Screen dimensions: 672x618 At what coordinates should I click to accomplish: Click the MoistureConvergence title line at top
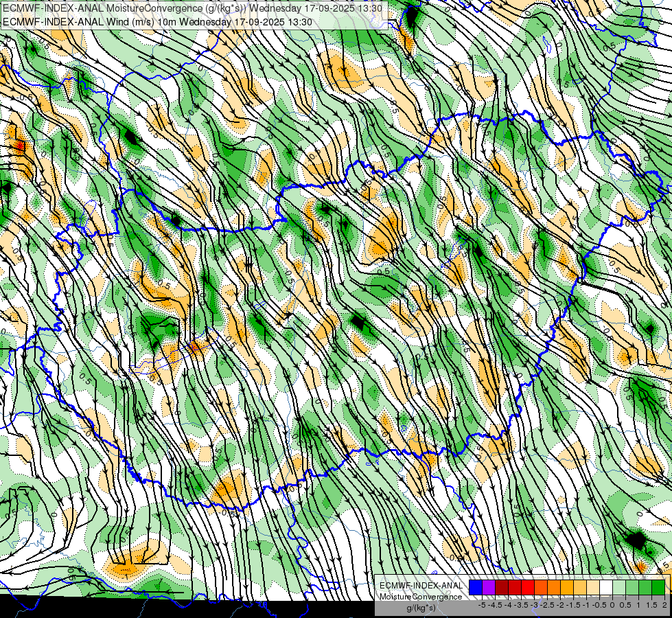click(192, 8)
